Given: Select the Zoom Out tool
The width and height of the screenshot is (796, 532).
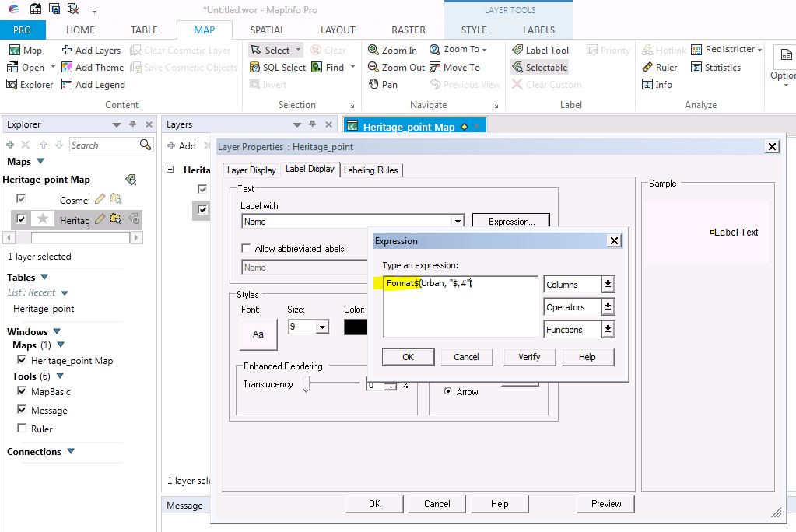Looking at the screenshot, I should tap(396, 67).
